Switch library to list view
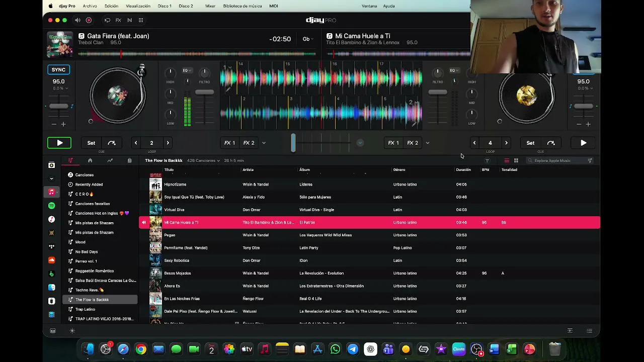The width and height of the screenshot is (644, 362). [x=507, y=160]
